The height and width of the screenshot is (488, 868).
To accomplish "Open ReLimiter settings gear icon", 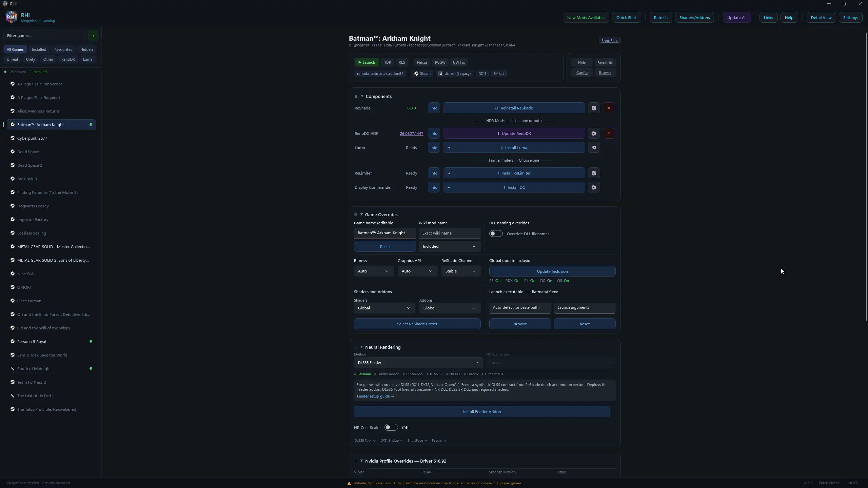I will (594, 173).
